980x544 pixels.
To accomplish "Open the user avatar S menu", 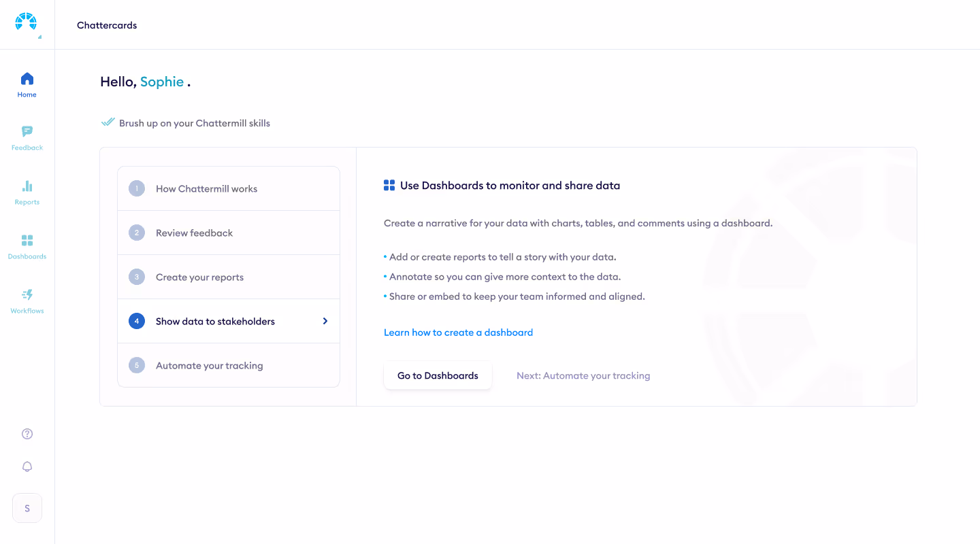I will (x=27, y=508).
